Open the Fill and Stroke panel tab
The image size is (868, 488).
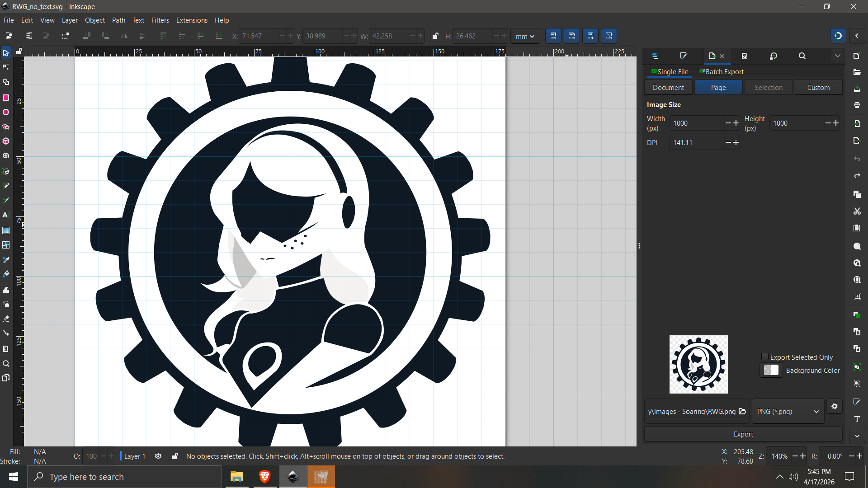click(x=684, y=56)
